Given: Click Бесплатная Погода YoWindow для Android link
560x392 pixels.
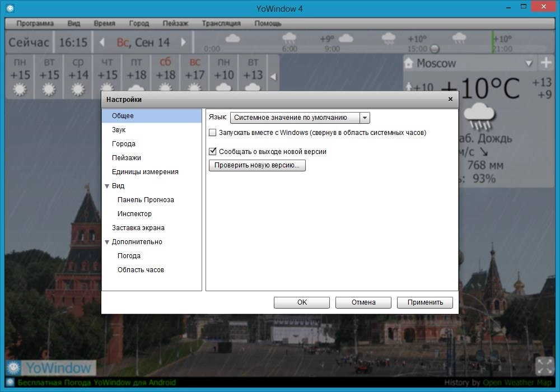Looking at the screenshot, I should tap(97, 382).
